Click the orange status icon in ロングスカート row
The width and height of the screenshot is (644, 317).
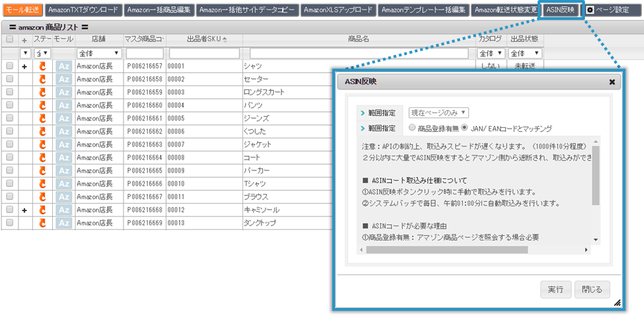[x=43, y=93]
